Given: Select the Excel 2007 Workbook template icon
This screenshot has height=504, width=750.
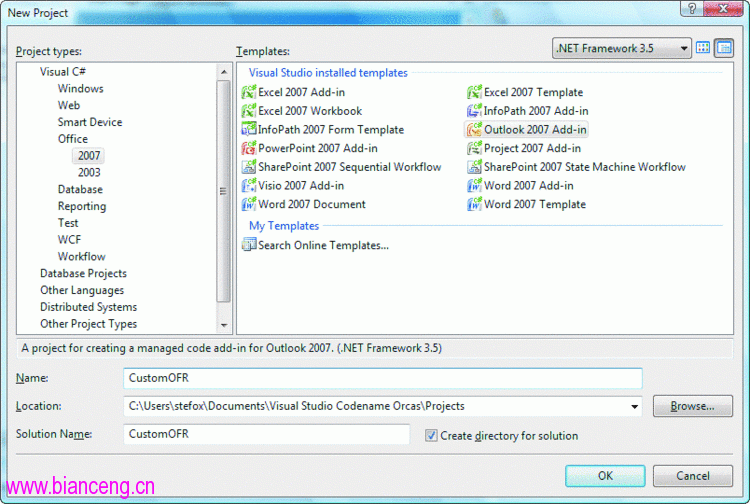Looking at the screenshot, I should click(x=249, y=110).
